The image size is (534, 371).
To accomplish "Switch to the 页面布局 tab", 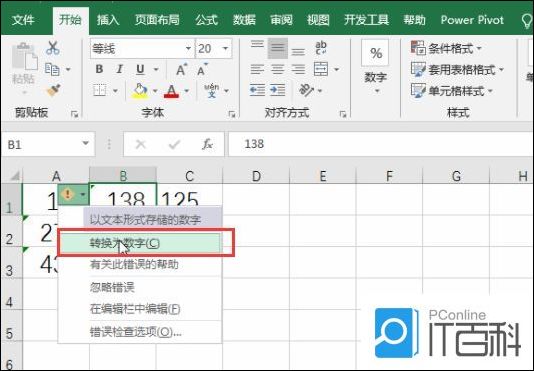I will coord(157,20).
